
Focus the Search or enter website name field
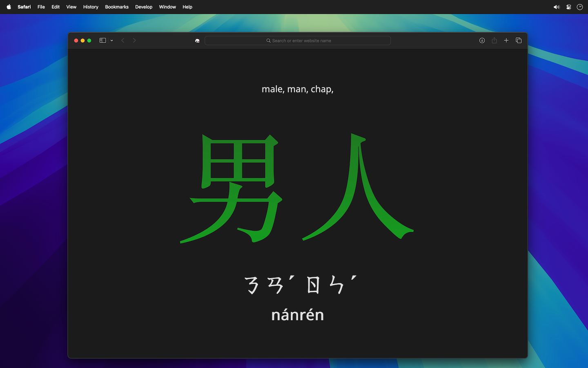click(298, 40)
